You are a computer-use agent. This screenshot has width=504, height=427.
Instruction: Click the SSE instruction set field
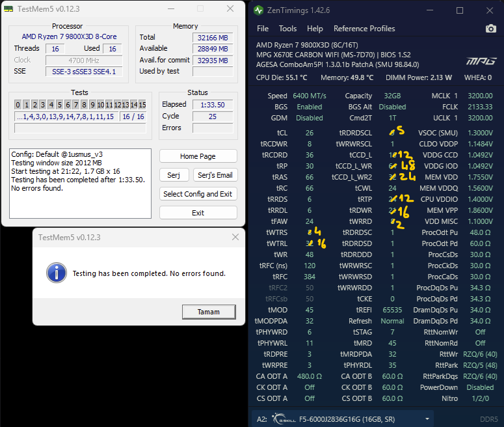pyautogui.click(x=84, y=72)
